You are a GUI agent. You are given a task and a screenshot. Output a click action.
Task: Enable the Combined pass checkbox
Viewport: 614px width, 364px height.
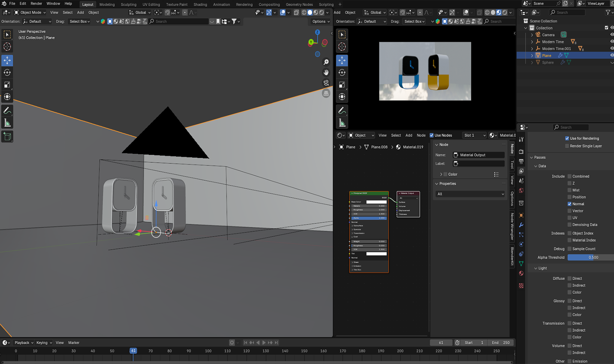click(x=569, y=176)
